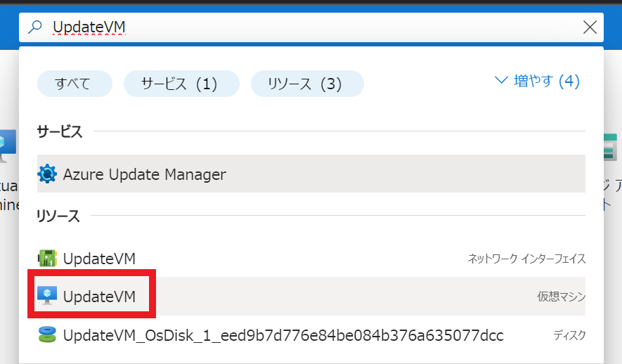Click the OS disk icon
The height and width of the screenshot is (364, 622).
[x=47, y=334]
